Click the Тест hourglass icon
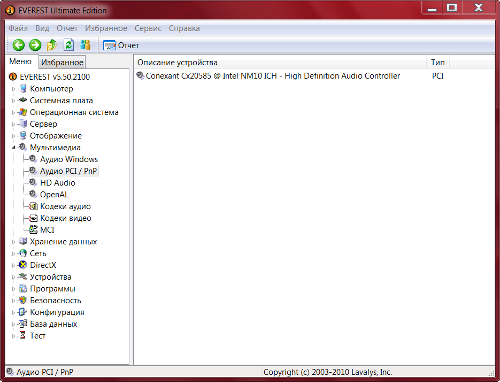 tap(23, 335)
